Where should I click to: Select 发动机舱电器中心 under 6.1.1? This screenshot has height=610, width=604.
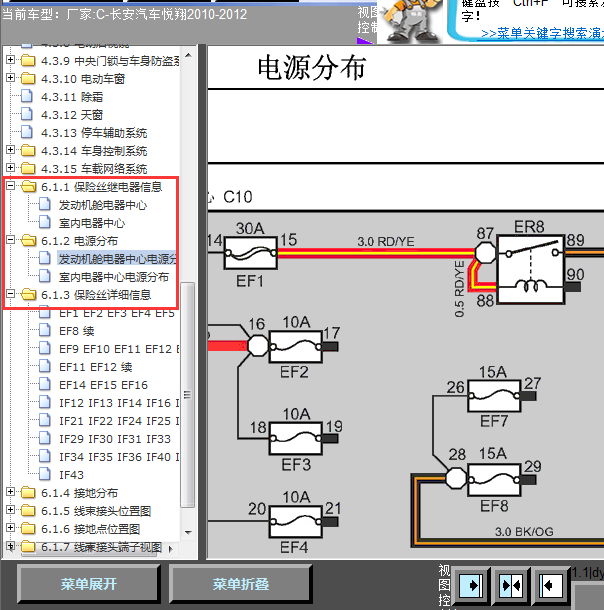(103, 205)
